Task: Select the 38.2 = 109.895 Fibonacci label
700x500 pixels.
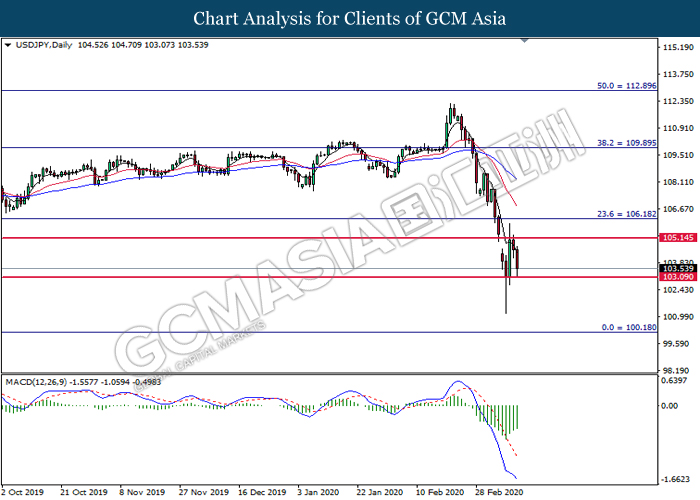Action: click(x=627, y=143)
